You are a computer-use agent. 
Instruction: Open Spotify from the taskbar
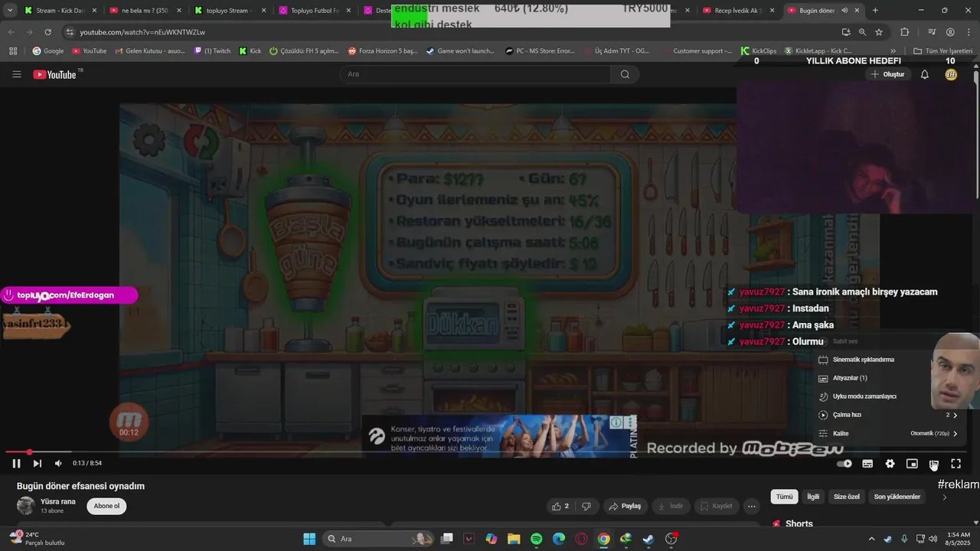536,539
